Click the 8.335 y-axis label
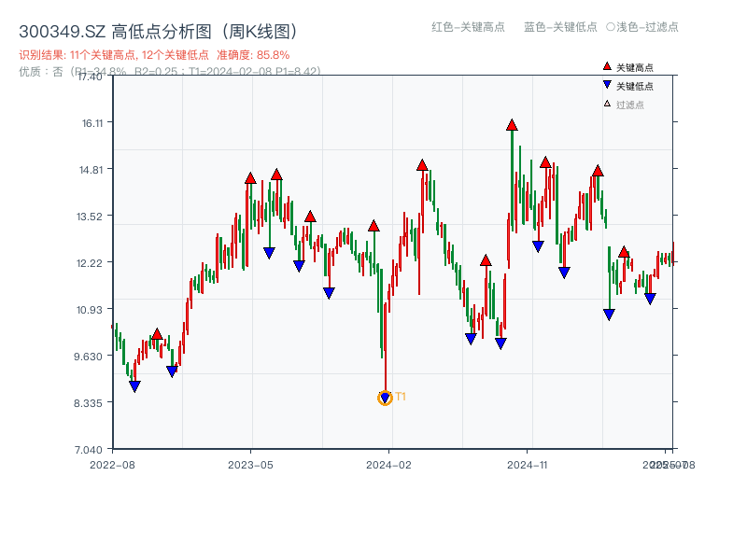Screen dimensions: 747x560 pos(88,403)
